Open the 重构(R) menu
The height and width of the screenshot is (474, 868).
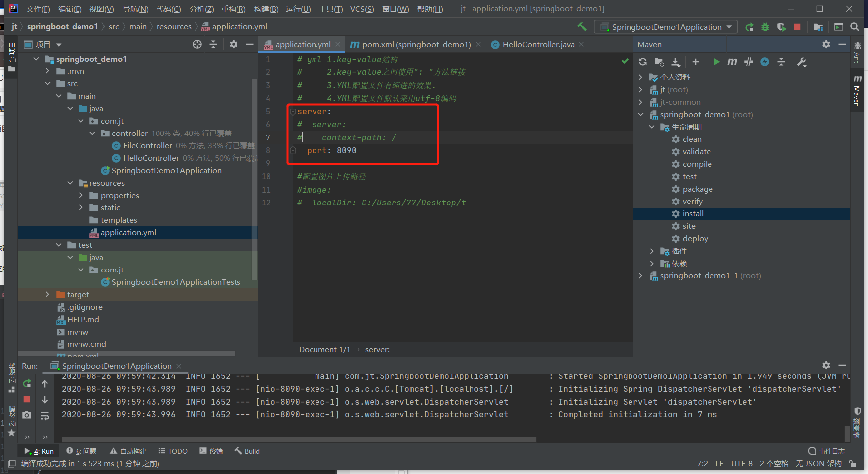tap(233, 9)
